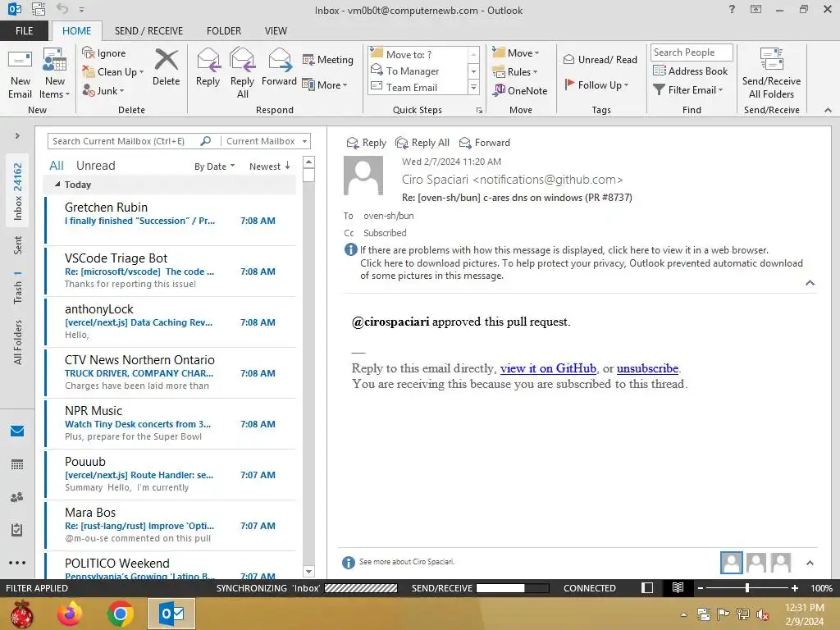
Task: Toggle Unread/Read status
Action: click(x=600, y=59)
